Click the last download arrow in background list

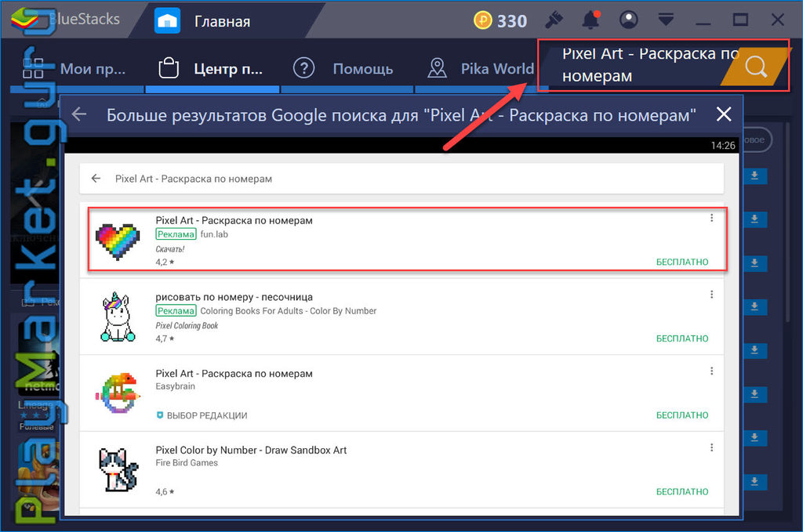(x=754, y=482)
